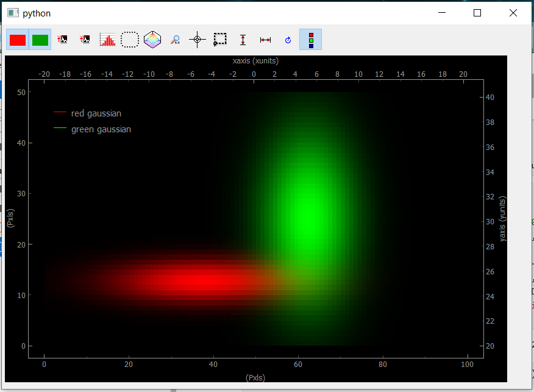
Task: Click the left '(Pxls)' axis label
Action: 10,218
